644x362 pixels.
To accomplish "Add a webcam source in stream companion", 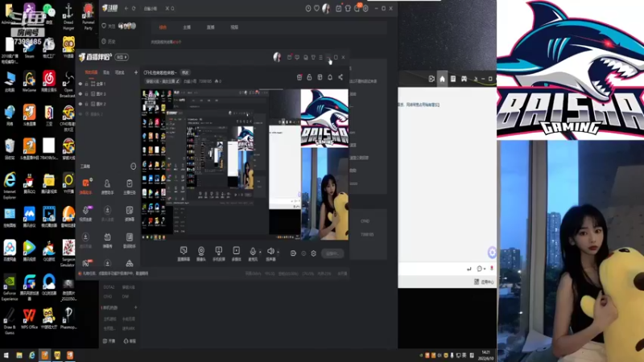I will pyautogui.click(x=201, y=253).
